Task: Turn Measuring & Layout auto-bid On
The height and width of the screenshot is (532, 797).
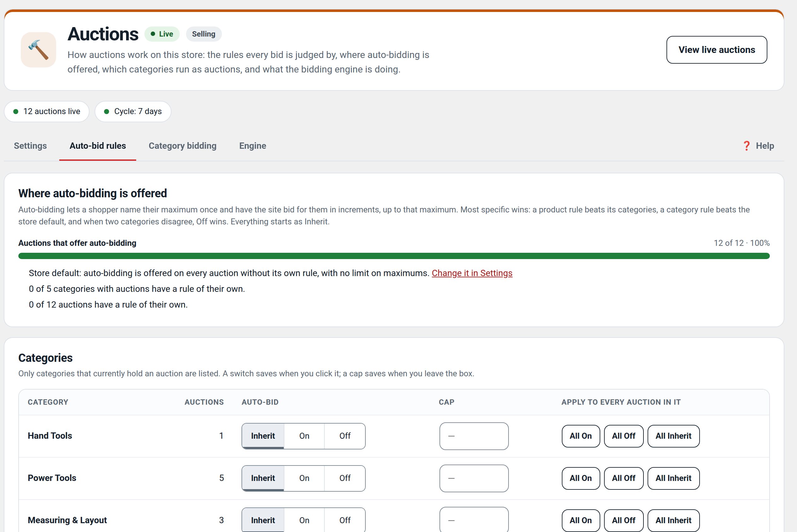Action: [304, 520]
